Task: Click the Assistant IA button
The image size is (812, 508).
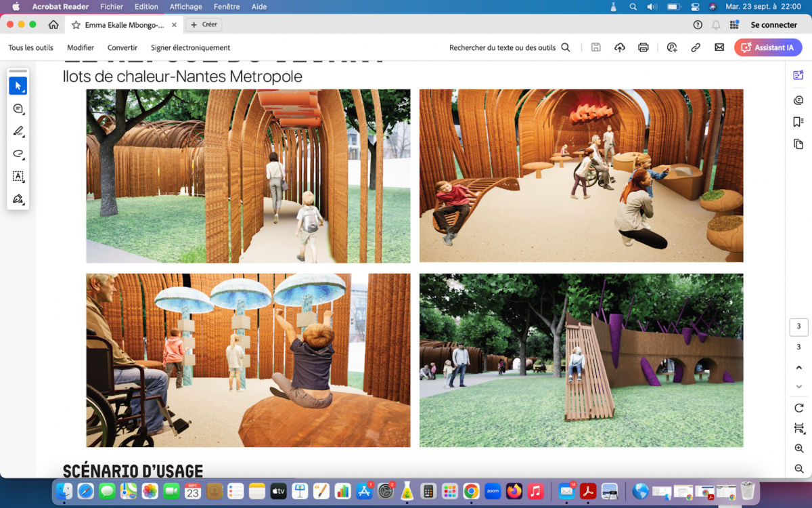Action: (767, 47)
